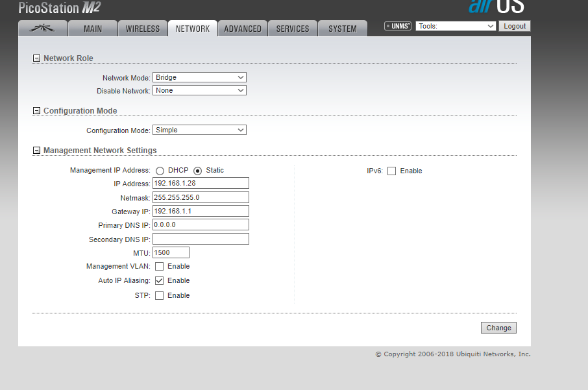Click the airOS logo
Screen dimensions: 588x390
(496, 6)
